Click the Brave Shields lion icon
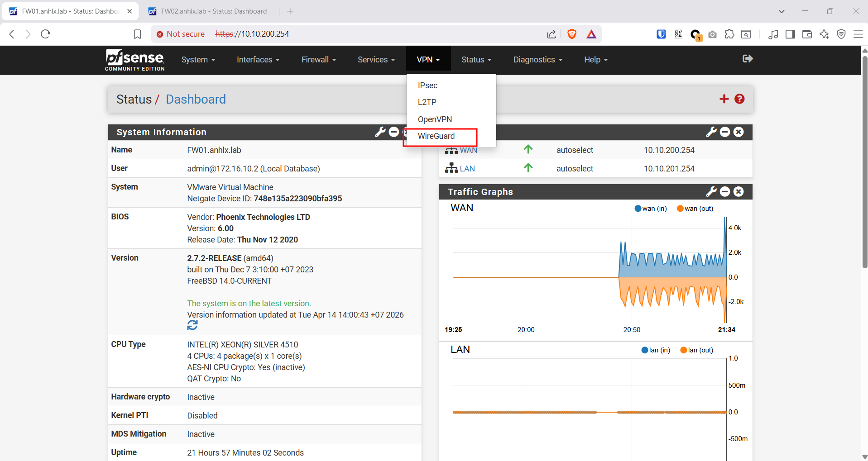 (x=572, y=34)
